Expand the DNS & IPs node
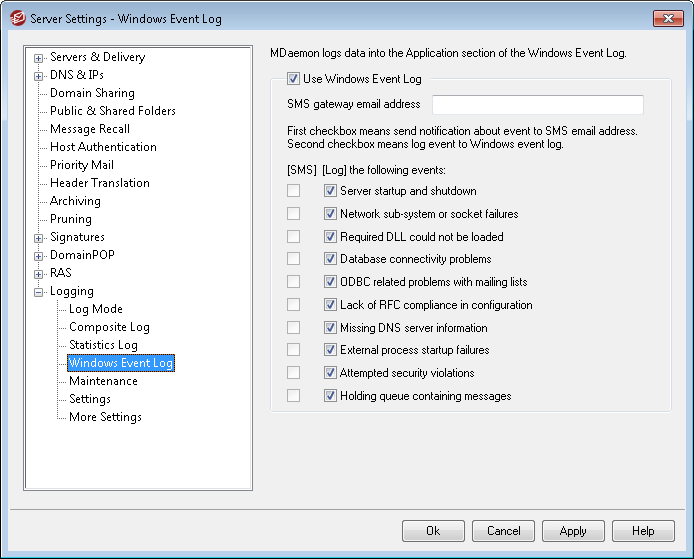 39,76
